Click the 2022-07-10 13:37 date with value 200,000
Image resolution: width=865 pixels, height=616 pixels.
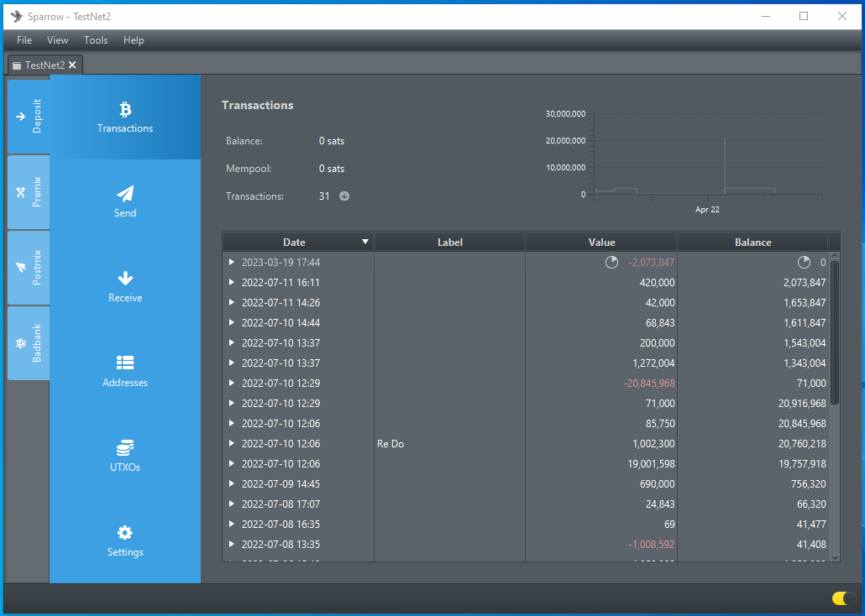tap(280, 343)
